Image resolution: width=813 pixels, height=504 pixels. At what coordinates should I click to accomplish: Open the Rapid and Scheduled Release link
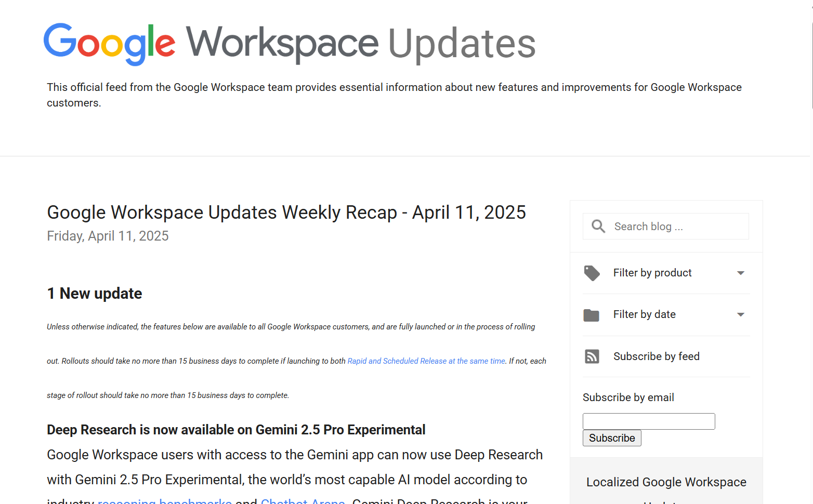tap(426, 361)
